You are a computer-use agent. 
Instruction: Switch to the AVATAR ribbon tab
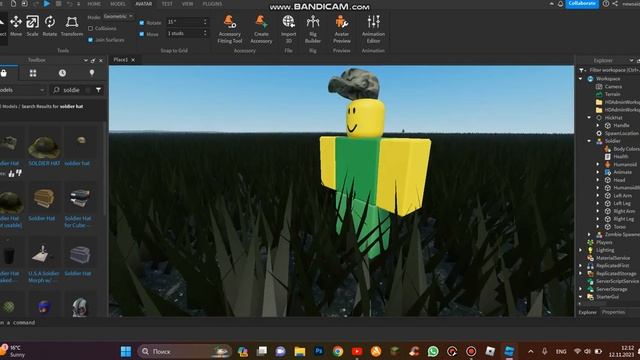tap(144, 4)
